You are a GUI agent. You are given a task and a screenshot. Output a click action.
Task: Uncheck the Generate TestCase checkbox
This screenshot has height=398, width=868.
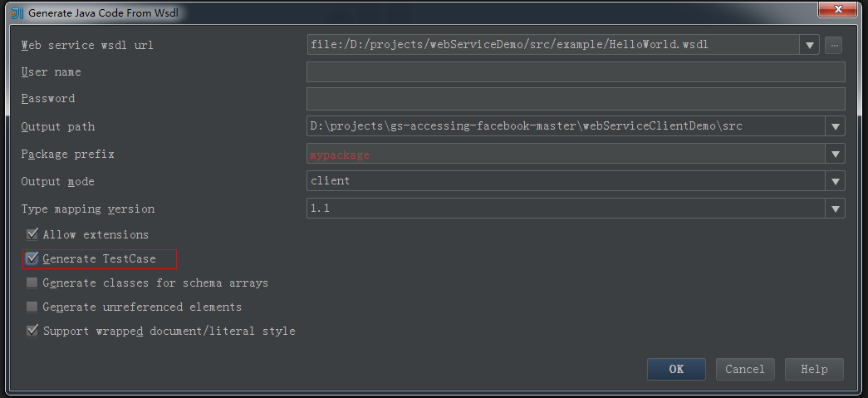tap(32, 258)
